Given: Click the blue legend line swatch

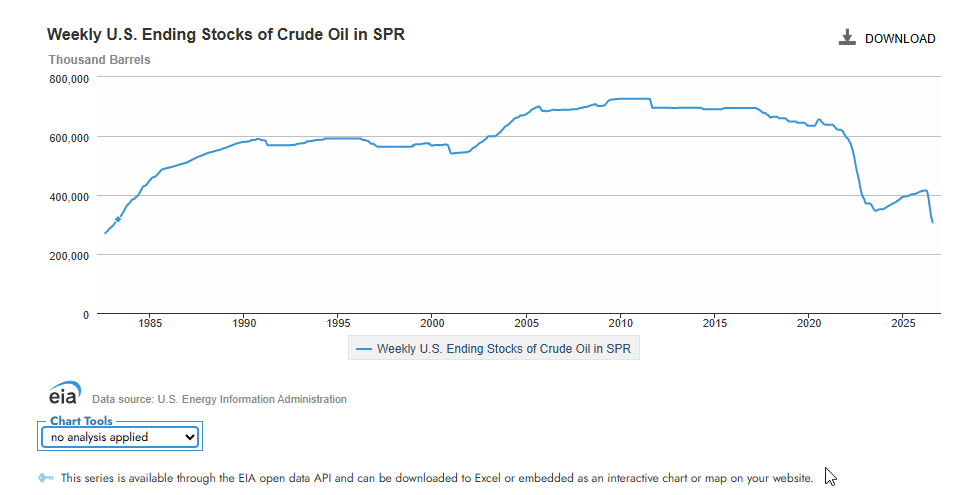Looking at the screenshot, I should click(364, 349).
